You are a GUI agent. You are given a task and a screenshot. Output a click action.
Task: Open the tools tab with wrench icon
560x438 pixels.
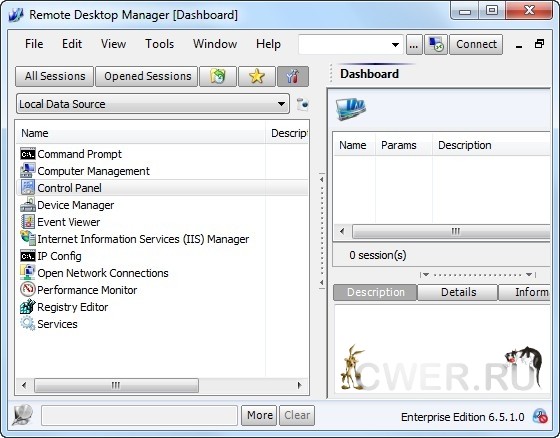tap(293, 76)
